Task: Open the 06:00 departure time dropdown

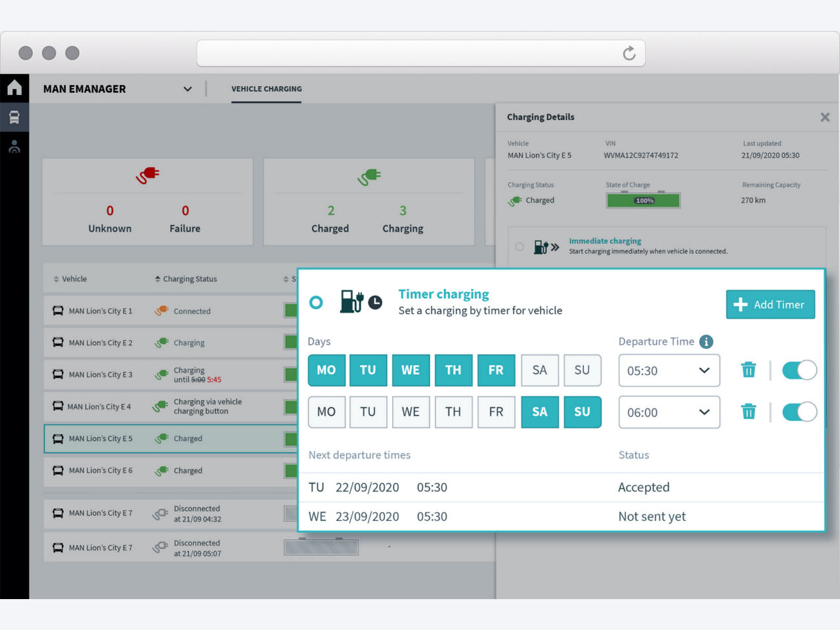Action: [x=669, y=412]
